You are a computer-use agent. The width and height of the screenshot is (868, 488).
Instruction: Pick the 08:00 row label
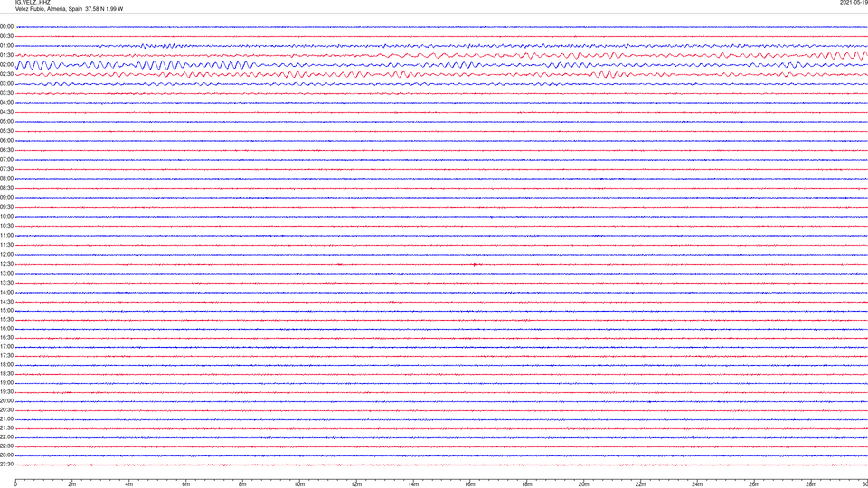[x=6, y=179]
